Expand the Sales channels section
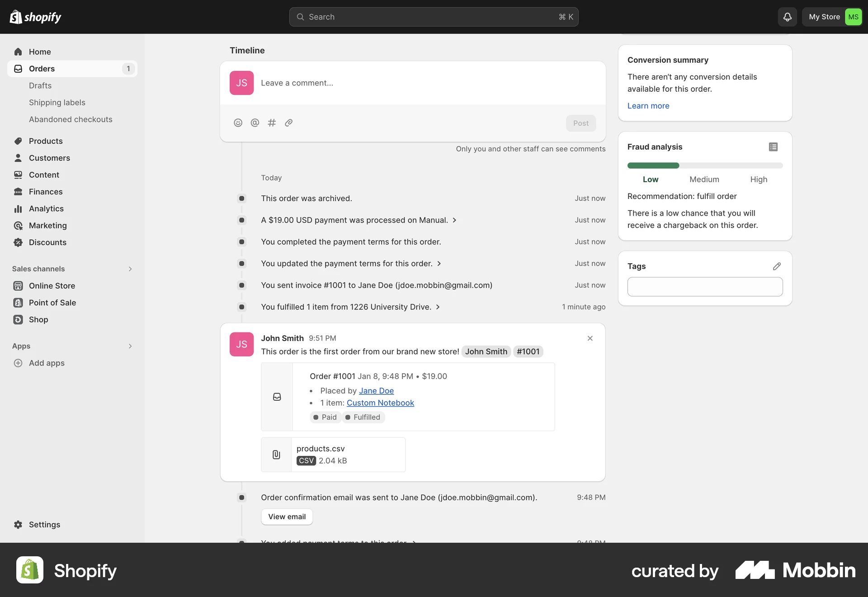 130,269
